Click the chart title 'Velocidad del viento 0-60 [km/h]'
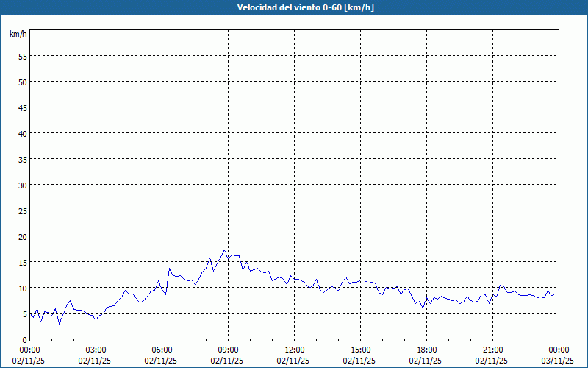This screenshot has width=588, height=368. pos(295,8)
